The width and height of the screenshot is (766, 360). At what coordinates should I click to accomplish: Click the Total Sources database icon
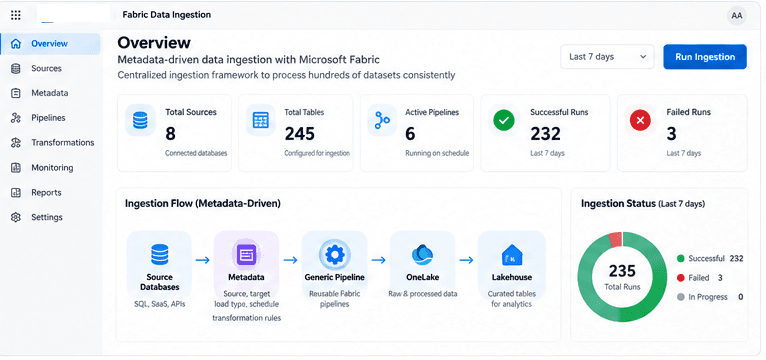tap(140, 120)
